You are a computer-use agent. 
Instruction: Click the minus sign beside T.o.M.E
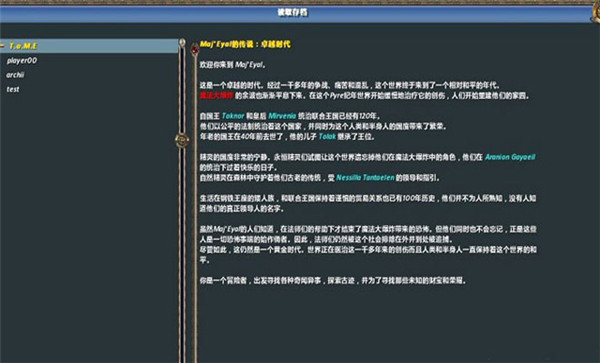[x=2, y=46]
